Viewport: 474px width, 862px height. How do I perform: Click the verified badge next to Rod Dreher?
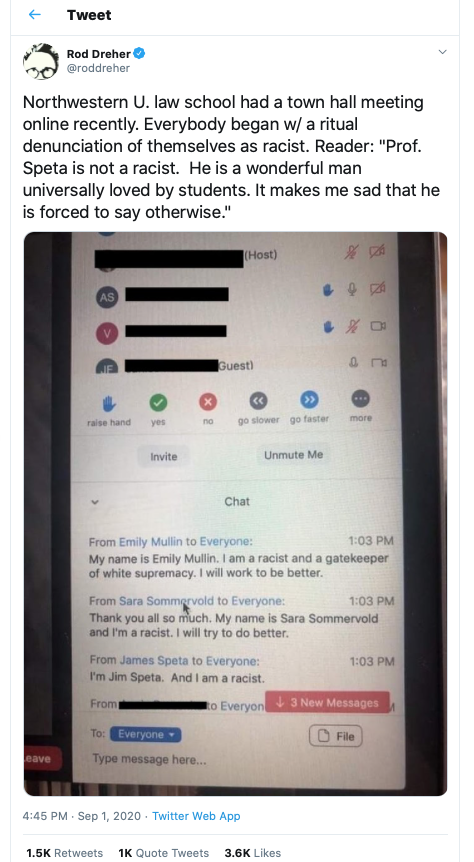coord(140,53)
